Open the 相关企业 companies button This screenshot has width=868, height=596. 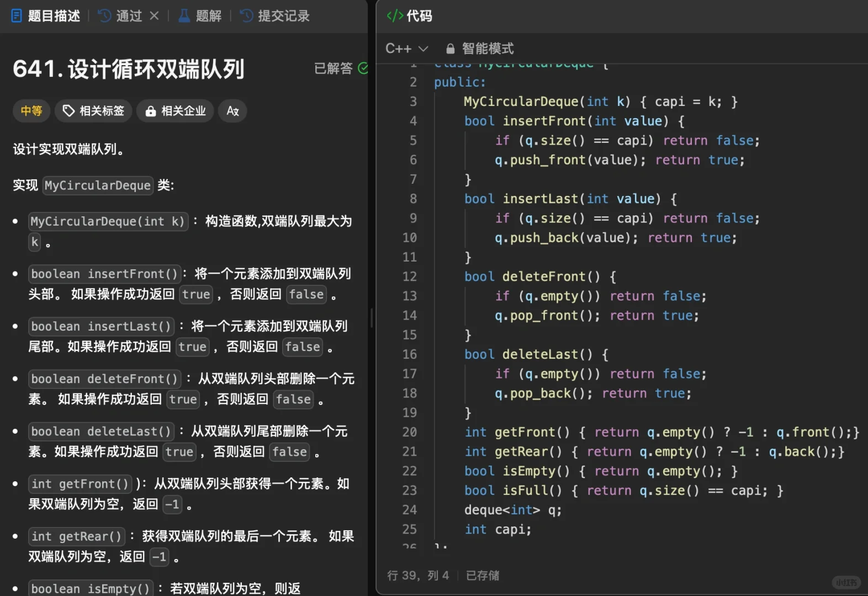175,111
